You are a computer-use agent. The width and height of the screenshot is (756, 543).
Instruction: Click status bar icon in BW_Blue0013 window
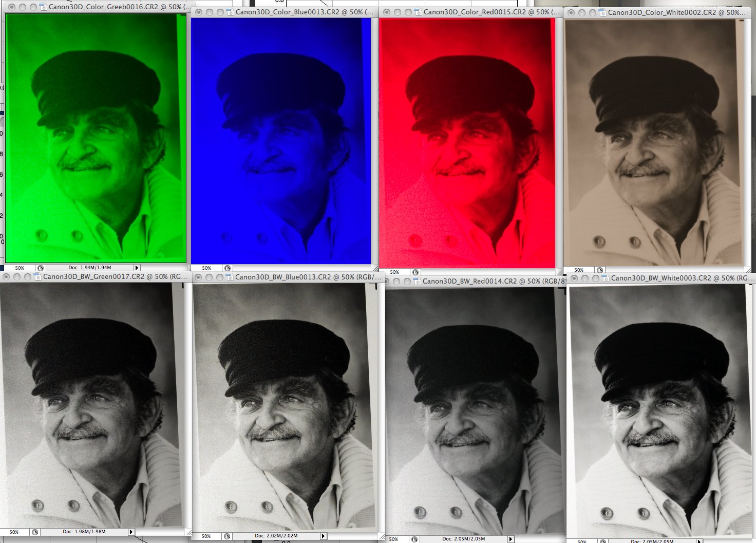click(x=226, y=536)
